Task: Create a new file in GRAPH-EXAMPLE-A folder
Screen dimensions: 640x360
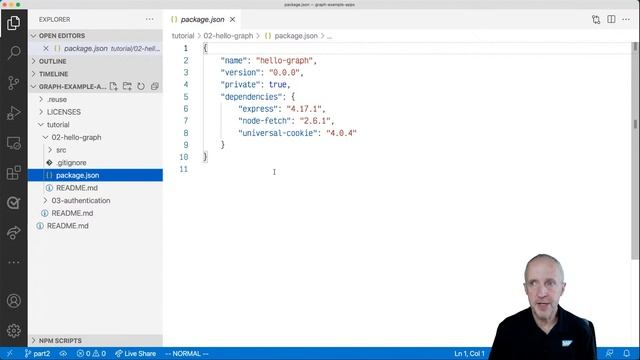Action: 113,87
